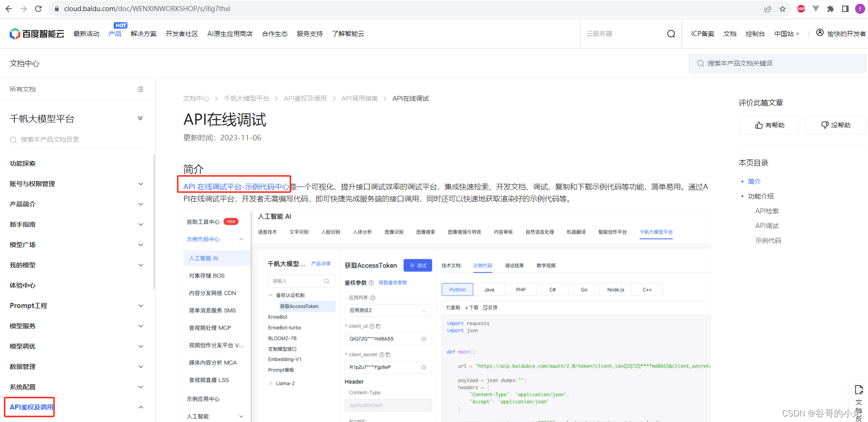Screen dimensions: 868x422
Task: Click the 文档中心 breadcrumb link
Action: [x=196, y=98]
